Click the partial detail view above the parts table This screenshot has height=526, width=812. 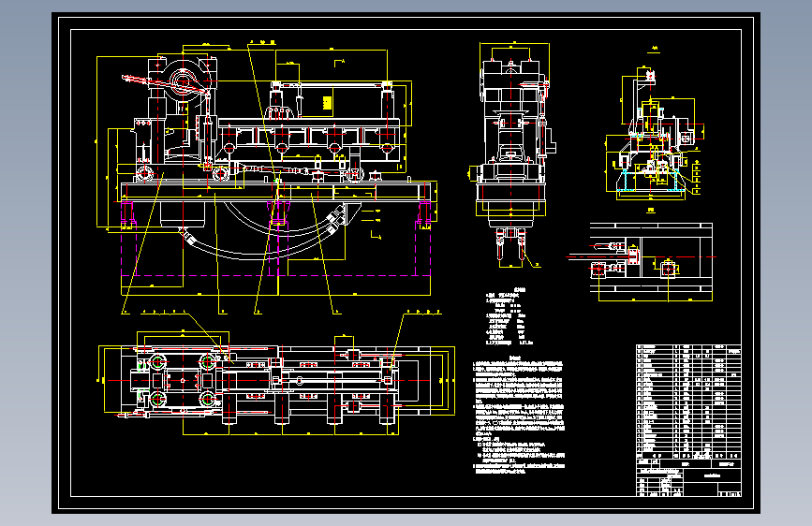click(641, 262)
